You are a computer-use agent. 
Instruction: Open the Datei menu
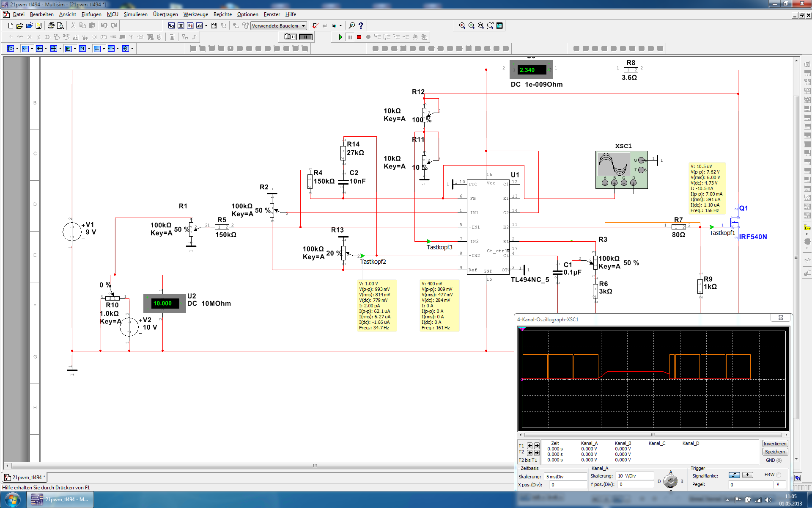(x=19, y=14)
